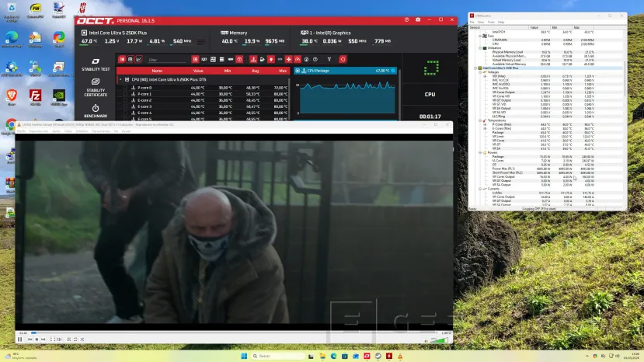This screenshot has width=644, height=362.
Task: Collapse the Powers node in HWMonitor
Action: coord(480,152)
